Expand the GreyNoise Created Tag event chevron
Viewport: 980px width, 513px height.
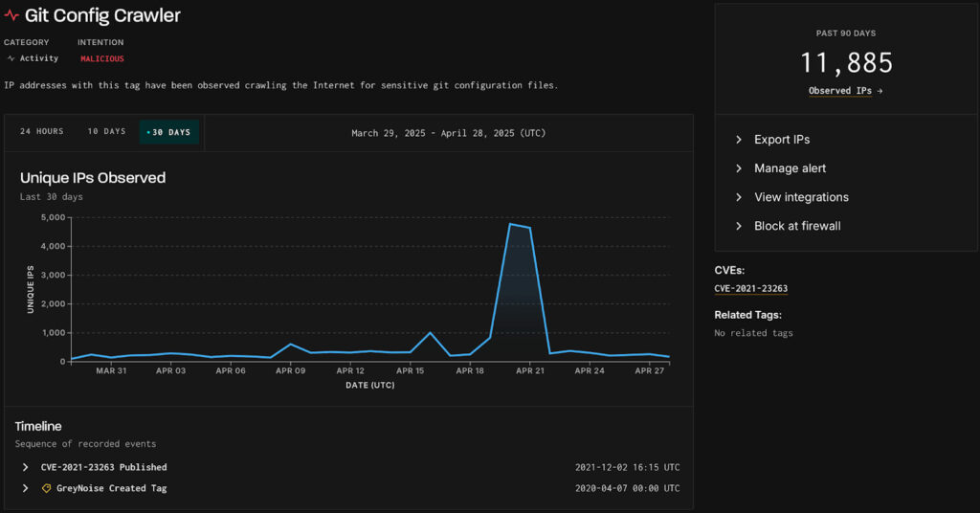(26, 488)
